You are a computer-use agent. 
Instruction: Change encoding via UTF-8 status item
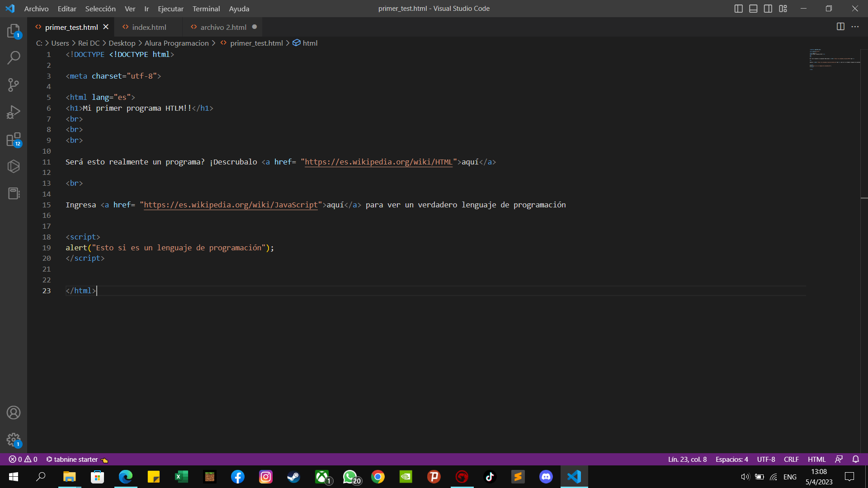[x=766, y=459]
